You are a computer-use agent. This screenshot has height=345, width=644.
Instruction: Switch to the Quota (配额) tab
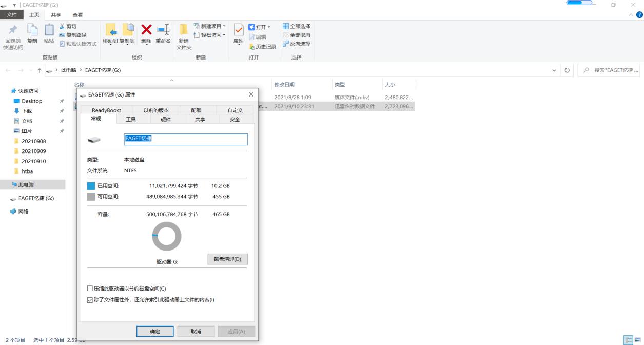[196, 110]
